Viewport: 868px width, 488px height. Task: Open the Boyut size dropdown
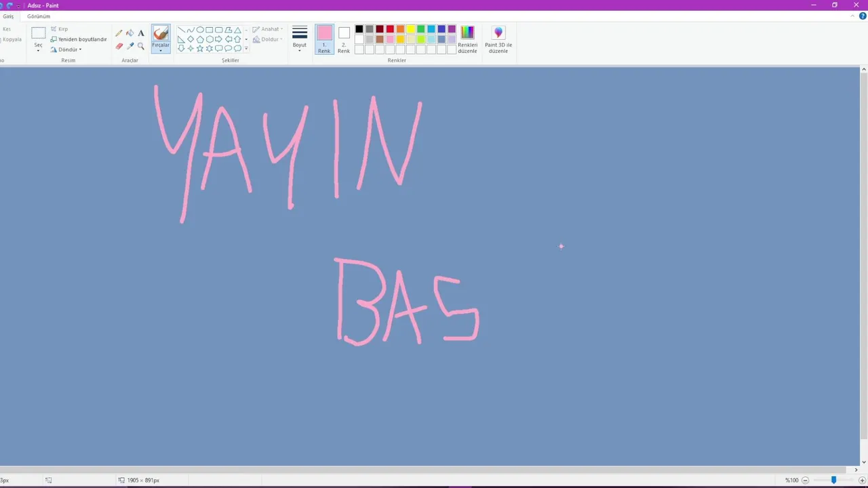300,40
